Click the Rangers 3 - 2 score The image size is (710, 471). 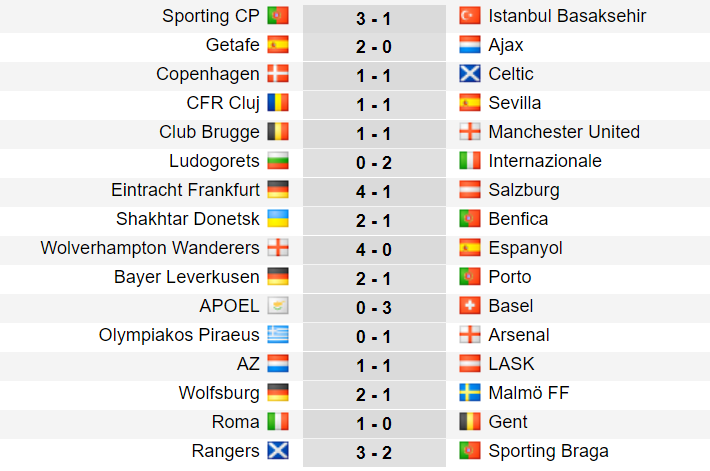374,451
